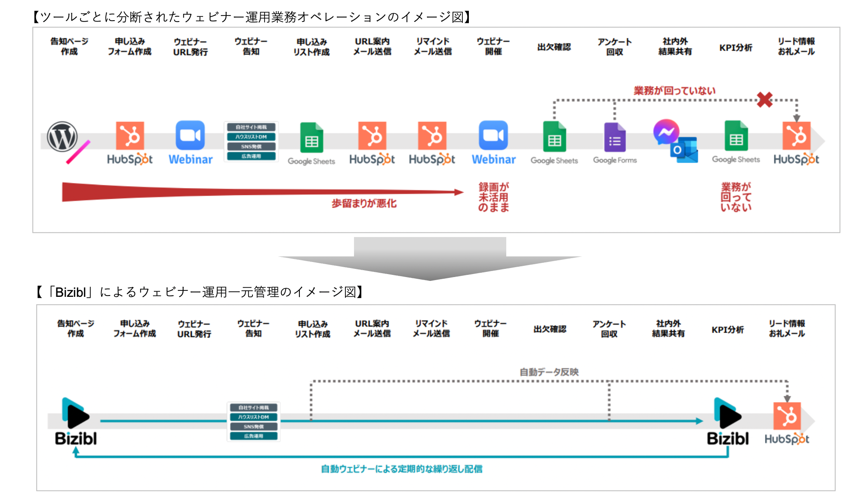Click the Google Sheets icon under 出欠確認
This screenshot has height=493, width=868.
[554, 137]
